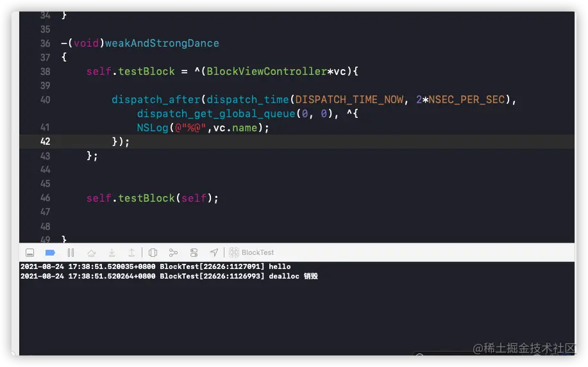
Task: Pause program execution in debug bar
Action: coord(71,253)
